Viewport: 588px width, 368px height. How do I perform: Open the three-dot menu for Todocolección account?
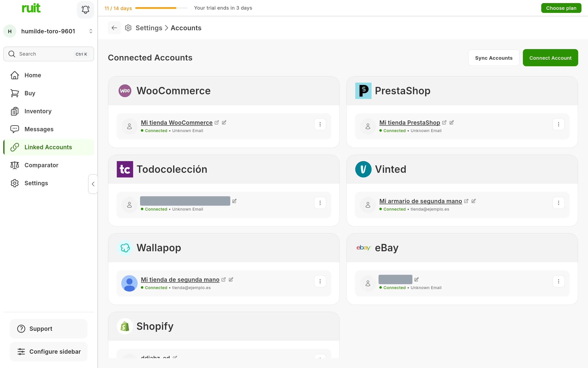(320, 203)
